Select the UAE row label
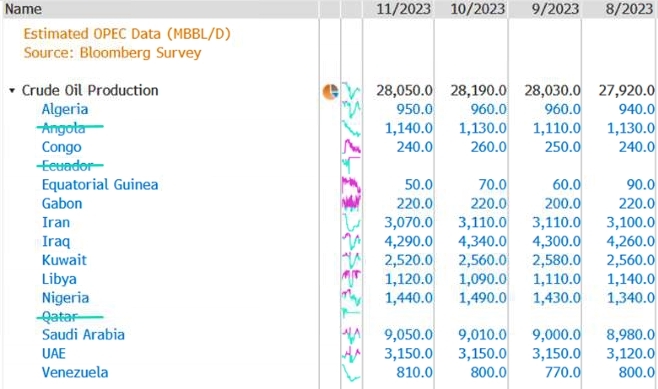 coord(54,354)
